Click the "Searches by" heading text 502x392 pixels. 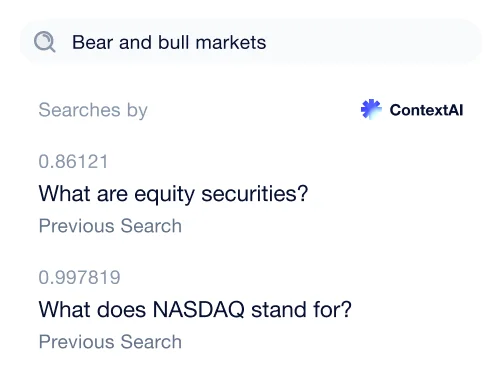pyautogui.click(x=93, y=110)
